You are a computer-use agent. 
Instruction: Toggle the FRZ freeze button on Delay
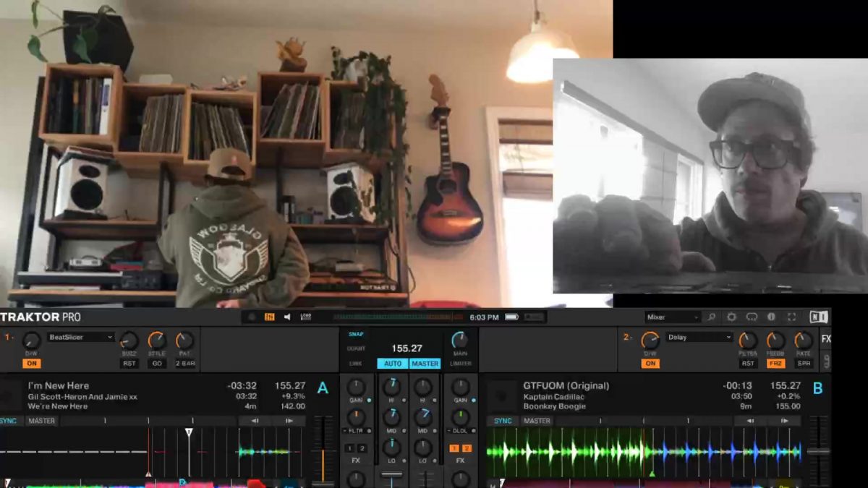click(775, 364)
